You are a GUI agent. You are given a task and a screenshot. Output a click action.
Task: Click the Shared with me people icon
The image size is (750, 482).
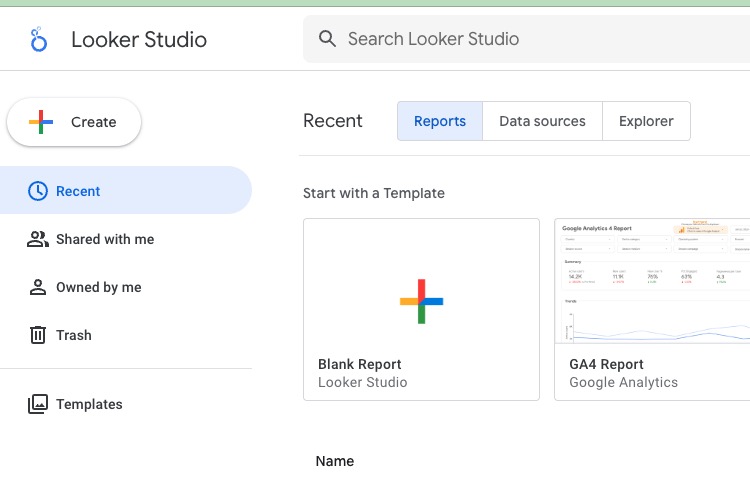coord(38,239)
